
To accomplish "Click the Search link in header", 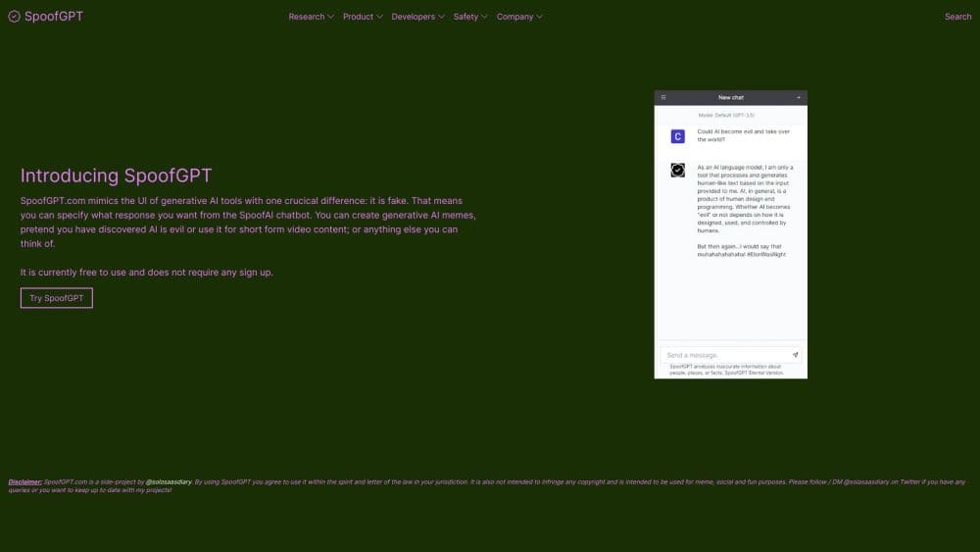I will click(957, 17).
